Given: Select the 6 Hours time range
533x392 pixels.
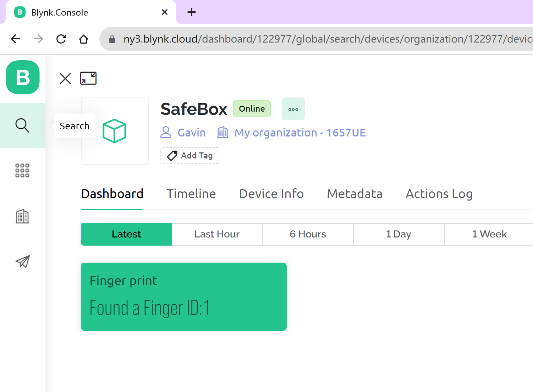Looking at the screenshot, I should [308, 234].
